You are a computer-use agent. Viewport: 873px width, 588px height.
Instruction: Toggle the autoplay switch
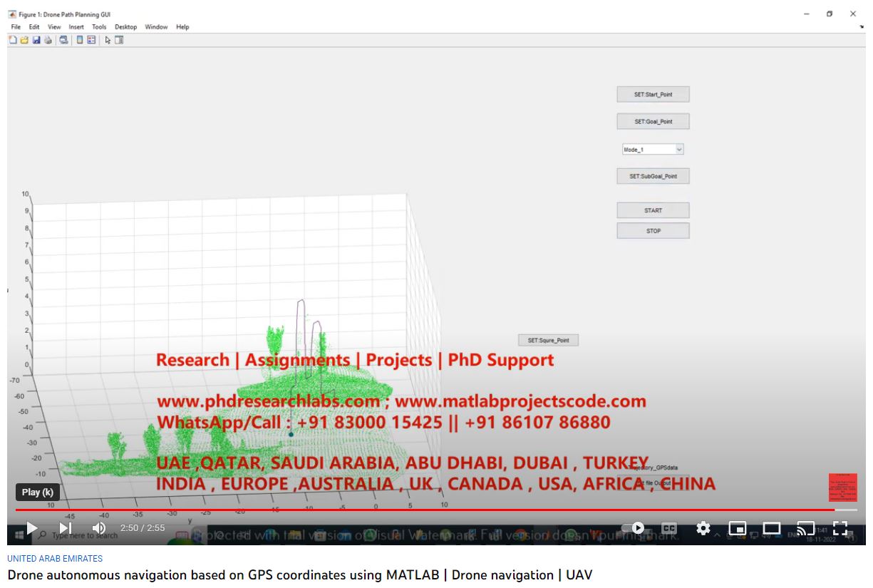(634, 528)
